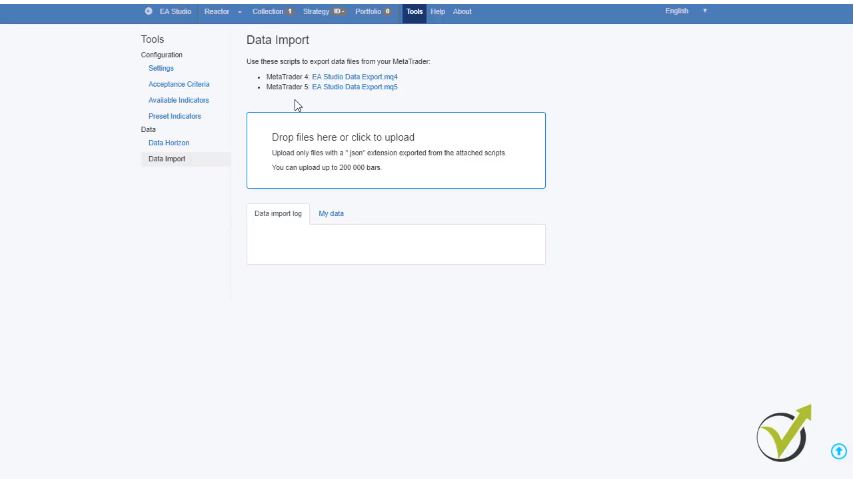This screenshot has width=854, height=479.
Task: Open Preset Indicators page
Action: click(174, 116)
